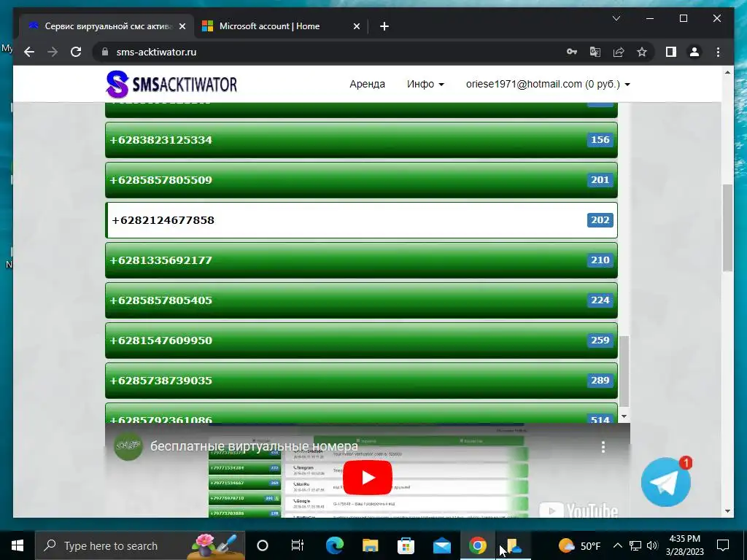
Task: Select number +6282124677858
Action: 361,220
